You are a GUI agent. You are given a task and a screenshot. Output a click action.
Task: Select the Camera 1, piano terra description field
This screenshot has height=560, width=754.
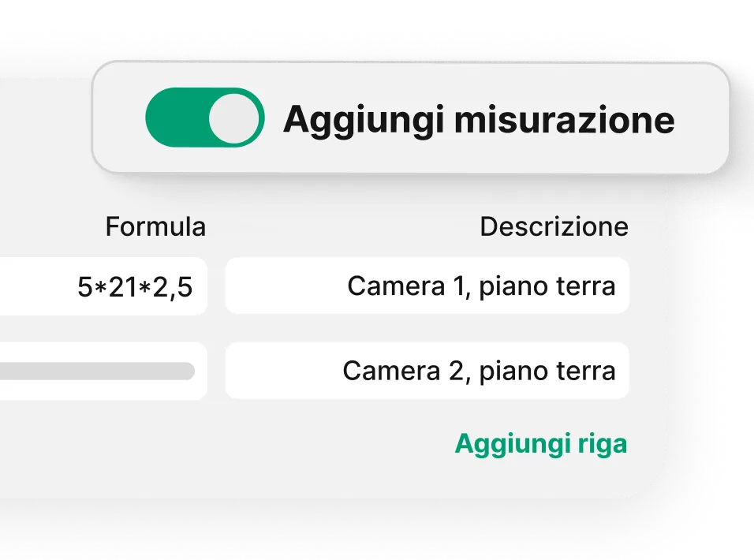427,286
